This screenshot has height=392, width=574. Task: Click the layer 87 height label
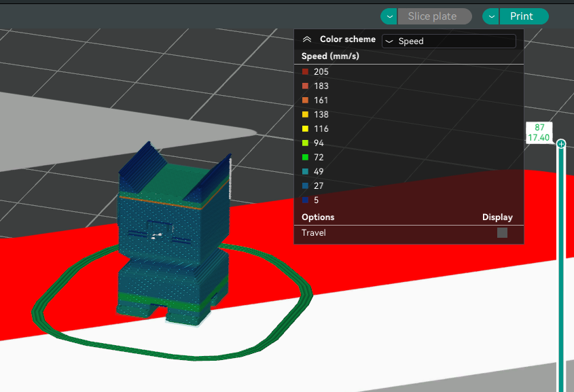coord(539,132)
